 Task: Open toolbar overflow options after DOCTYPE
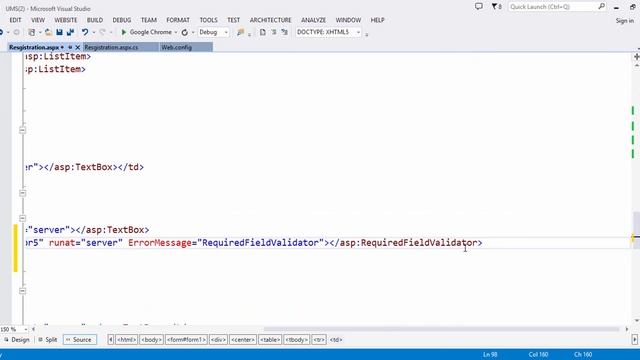coord(367,35)
